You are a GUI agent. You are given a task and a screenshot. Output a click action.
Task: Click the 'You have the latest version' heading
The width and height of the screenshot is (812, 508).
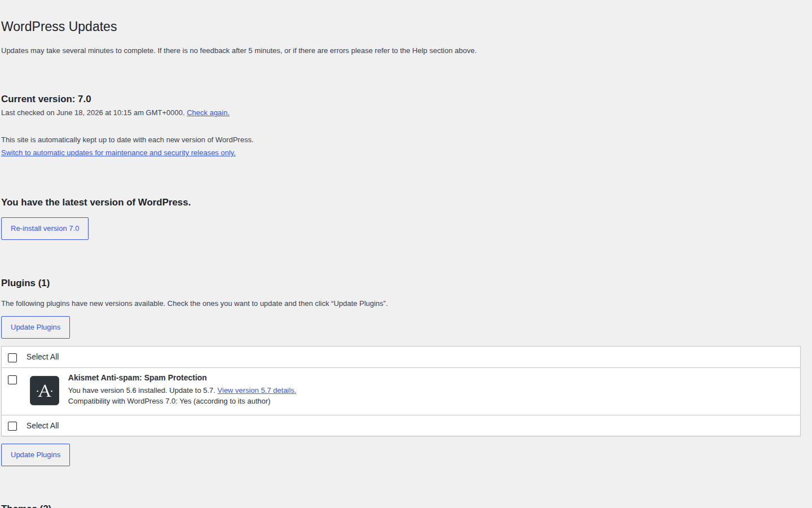pos(96,202)
